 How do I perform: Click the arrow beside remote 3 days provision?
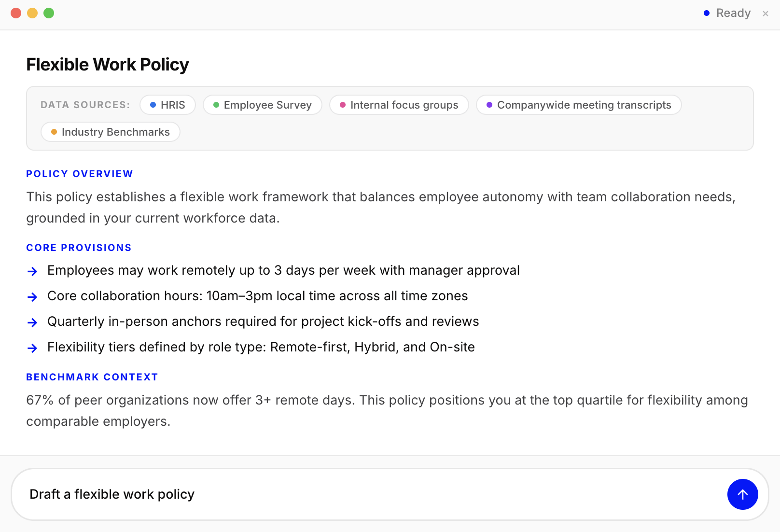pyautogui.click(x=32, y=271)
